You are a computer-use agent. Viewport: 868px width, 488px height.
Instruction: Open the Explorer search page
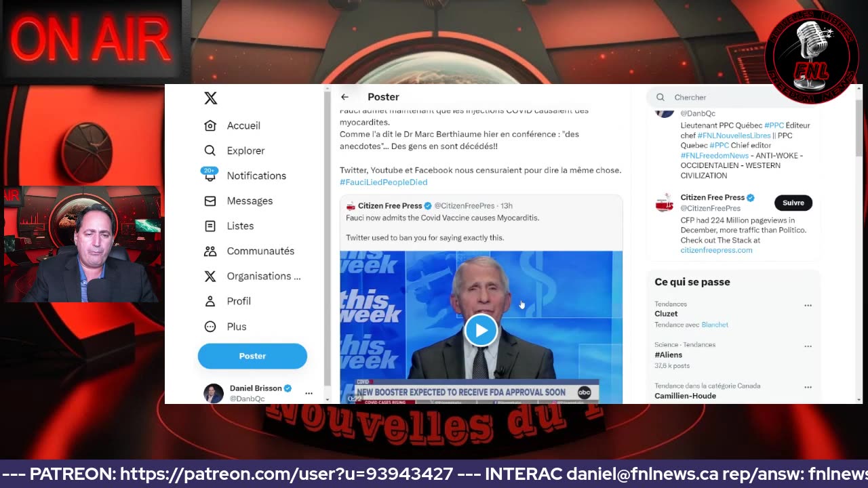pos(235,150)
